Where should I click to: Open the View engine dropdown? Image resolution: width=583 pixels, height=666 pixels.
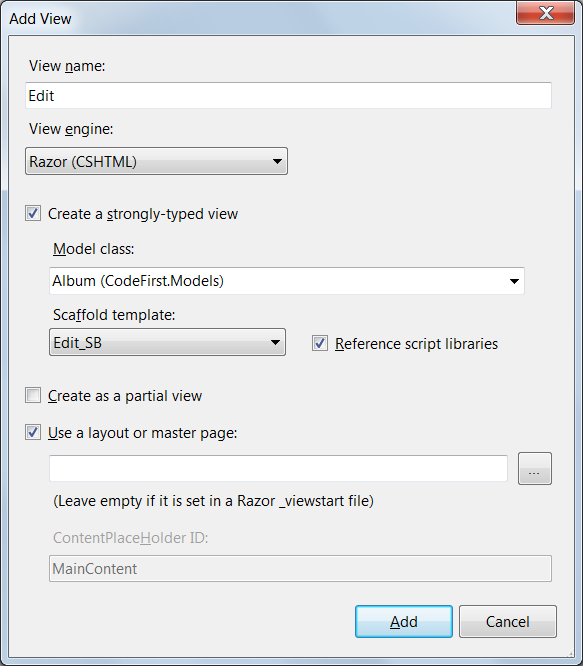click(x=156, y=161)
